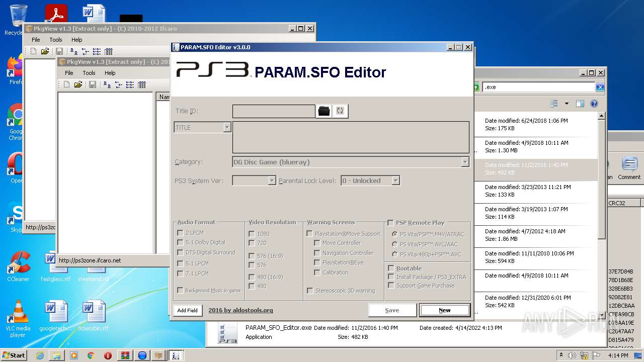
Task: Select large icons view in front PkgView
Action: coord(107,84)
